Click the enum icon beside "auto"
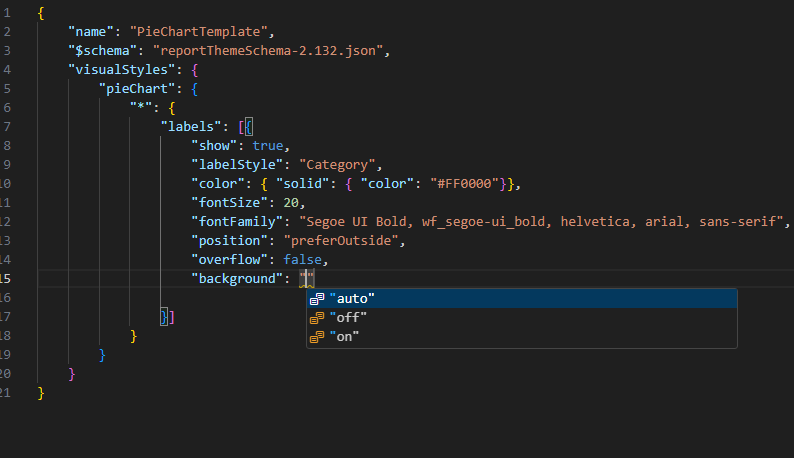Image resolution: width=794 pixels, height=458 pixels. [x=317, y=299]
